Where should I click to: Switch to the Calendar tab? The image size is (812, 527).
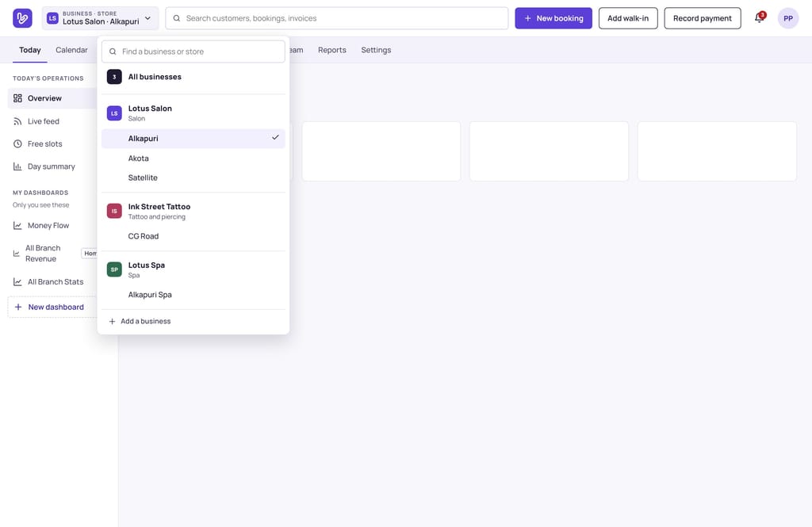coord(71,50)
